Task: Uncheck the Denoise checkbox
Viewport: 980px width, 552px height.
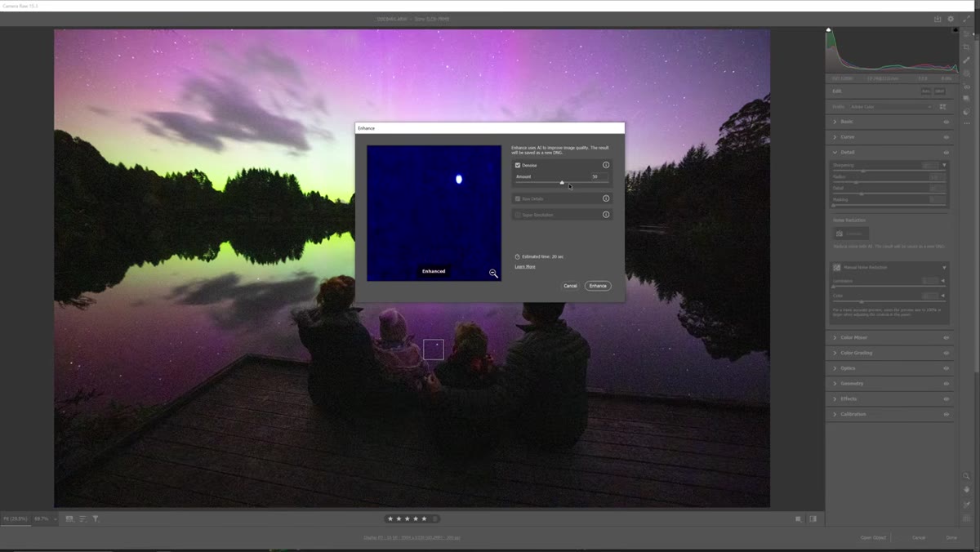Action: coord(518,165)
